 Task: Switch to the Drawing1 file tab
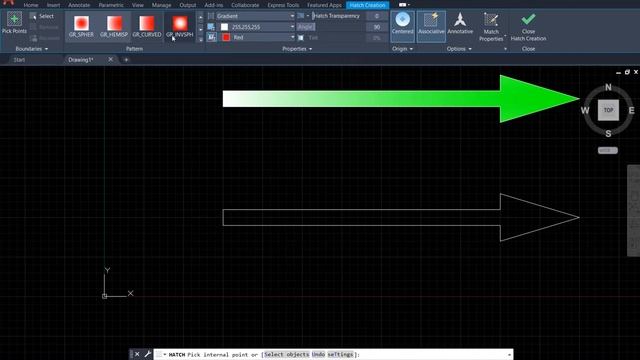[81, 60]
